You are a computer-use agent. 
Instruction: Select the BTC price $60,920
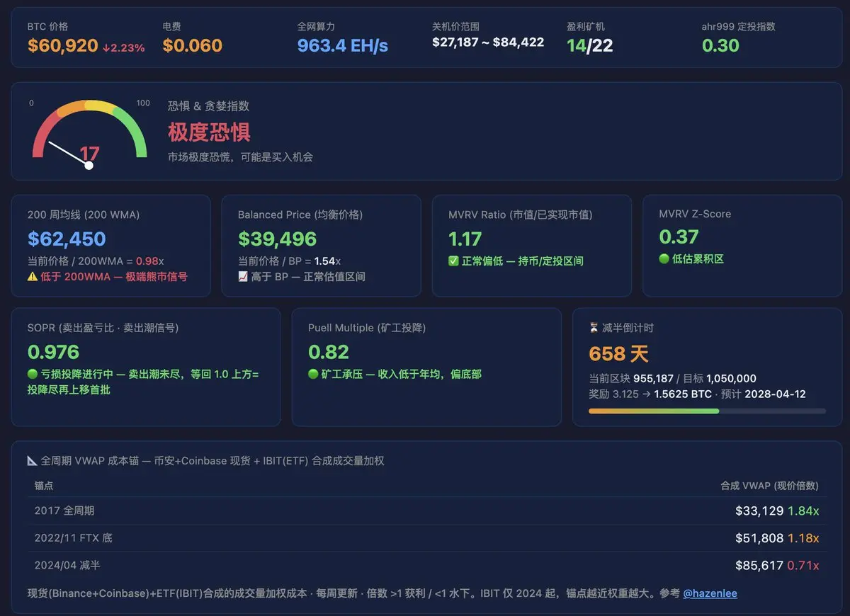tap(63, 46)
